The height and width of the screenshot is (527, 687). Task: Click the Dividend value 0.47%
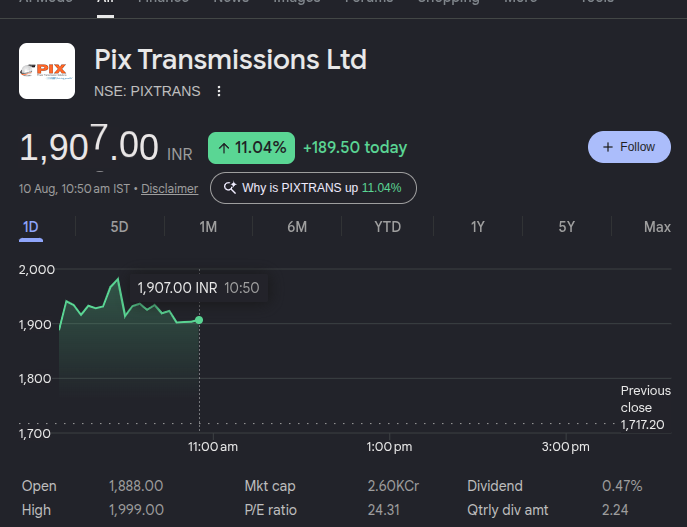pos(622,486)
